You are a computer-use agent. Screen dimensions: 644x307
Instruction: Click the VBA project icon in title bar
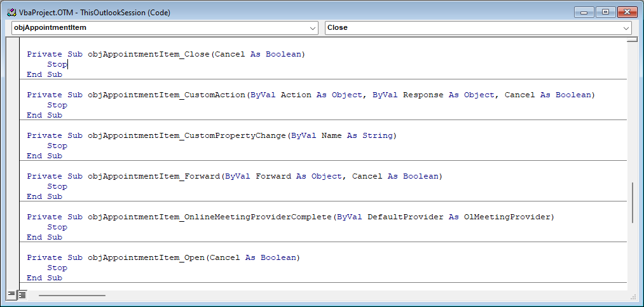pos(12,12)
